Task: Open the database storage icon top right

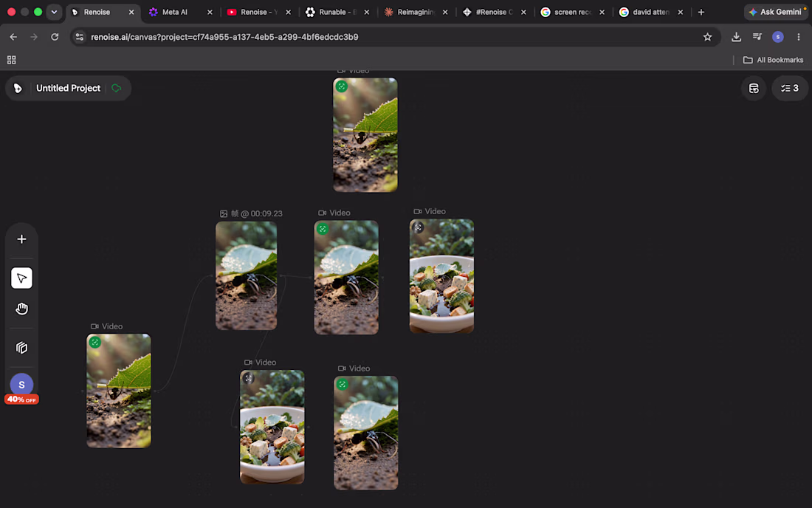Action: click(754, 89)
